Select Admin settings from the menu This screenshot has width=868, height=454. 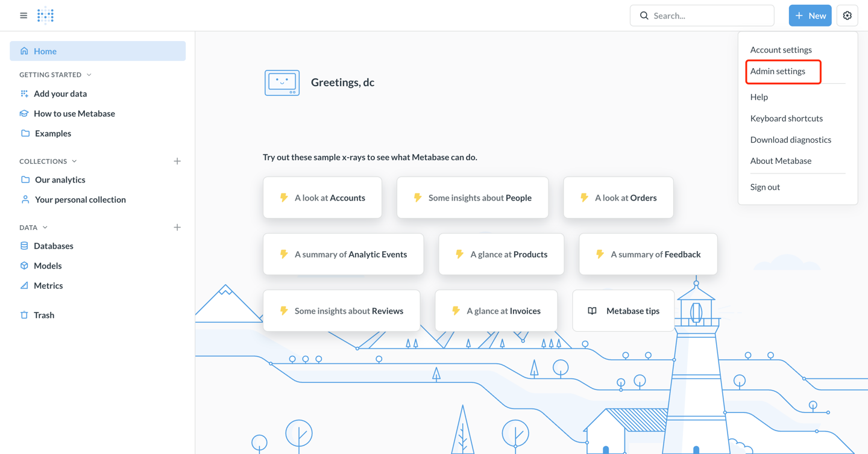778,71
